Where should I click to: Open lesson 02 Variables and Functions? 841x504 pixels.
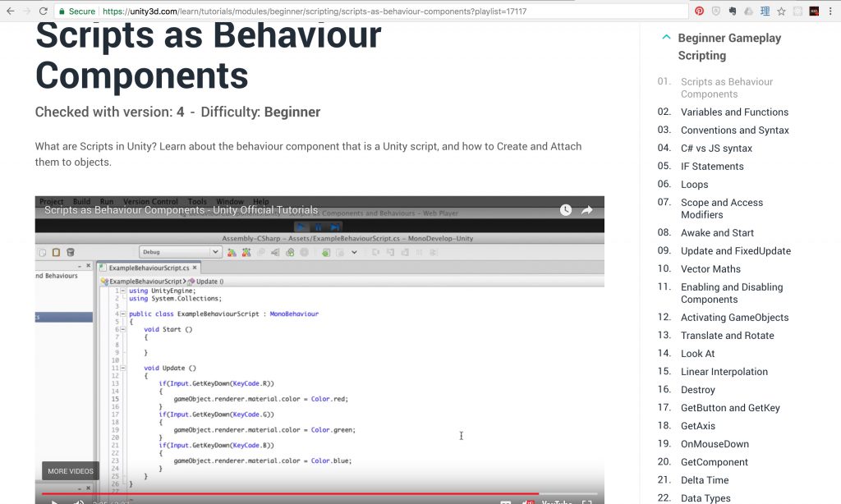pos(734,112)
